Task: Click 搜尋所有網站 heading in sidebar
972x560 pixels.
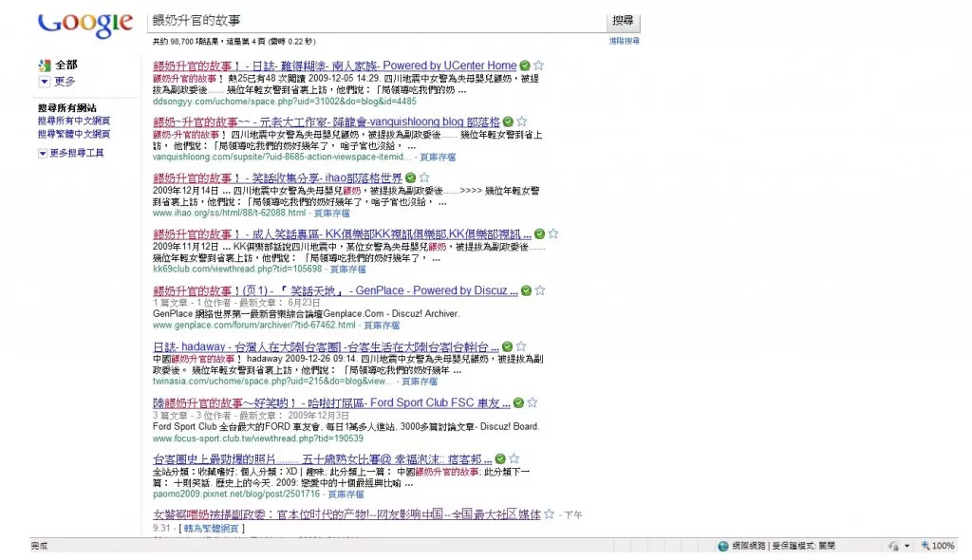Action: point(67,108)
